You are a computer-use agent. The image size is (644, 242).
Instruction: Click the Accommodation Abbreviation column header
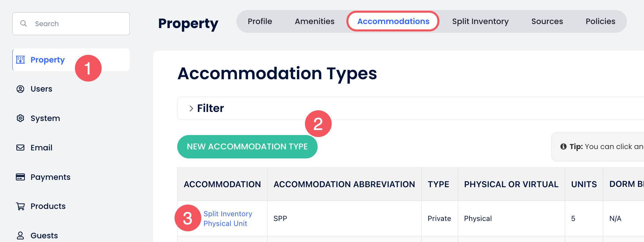(344, 184)
